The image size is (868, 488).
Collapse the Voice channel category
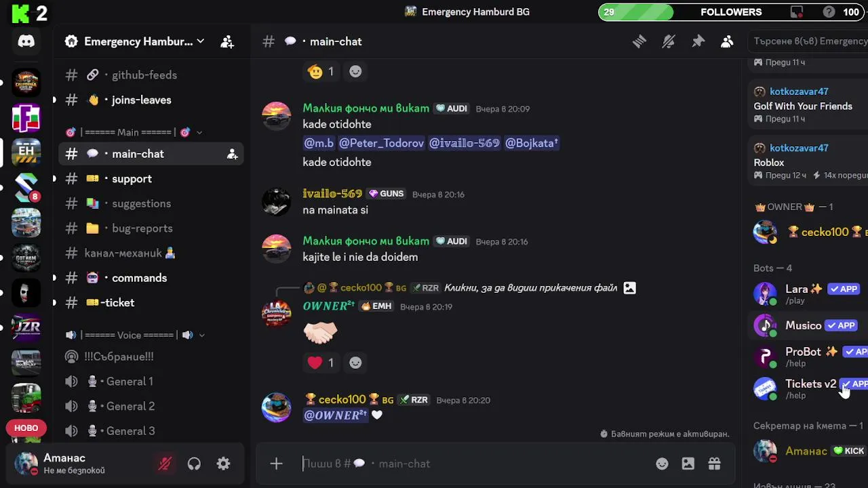click(134, 335)
